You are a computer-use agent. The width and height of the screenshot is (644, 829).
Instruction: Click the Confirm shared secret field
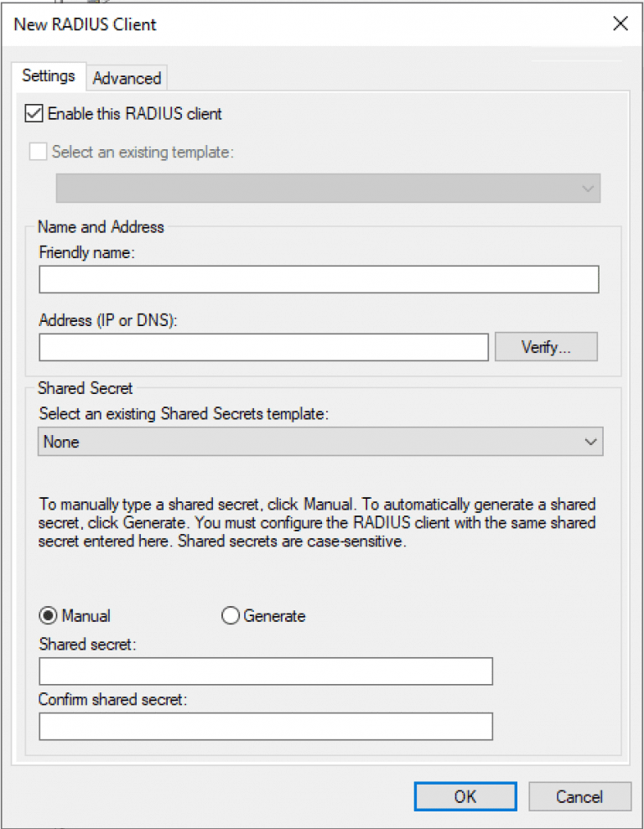265,726
